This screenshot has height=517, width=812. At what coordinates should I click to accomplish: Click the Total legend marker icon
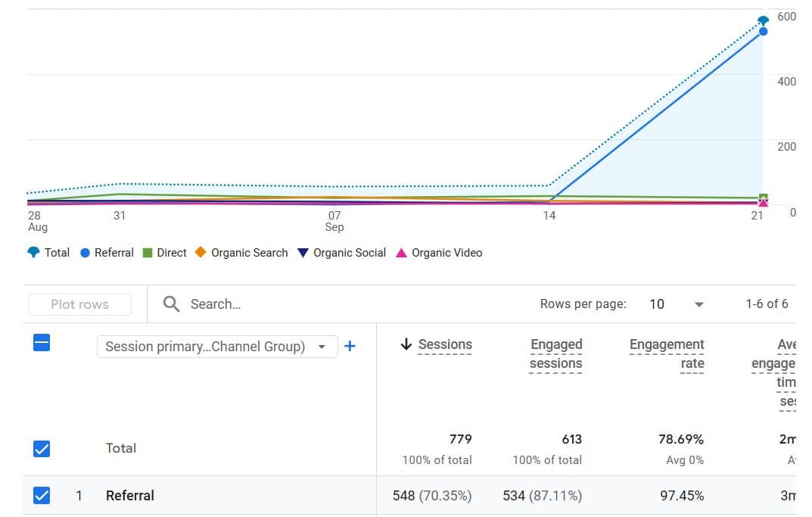click(33, 253)
